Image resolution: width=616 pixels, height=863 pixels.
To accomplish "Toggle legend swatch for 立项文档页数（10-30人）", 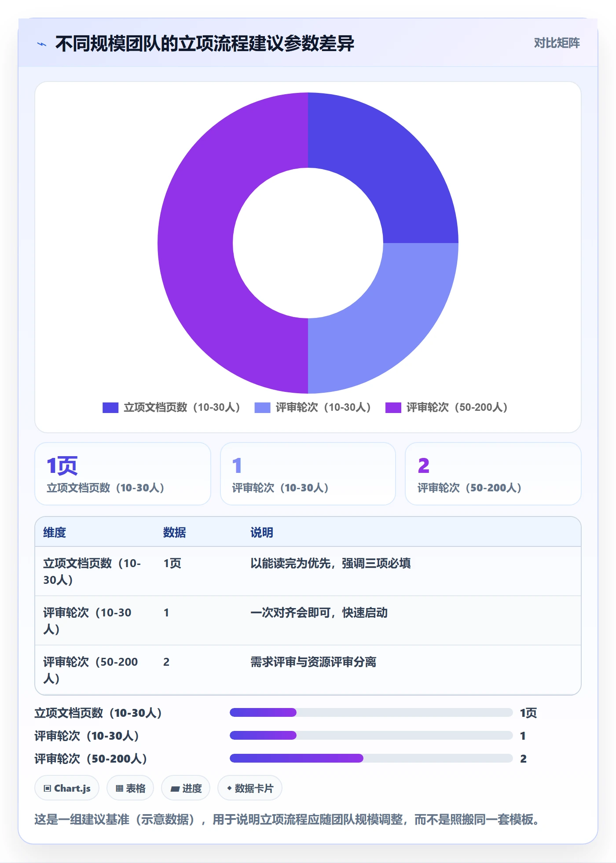I will click(x=110, y=408).
